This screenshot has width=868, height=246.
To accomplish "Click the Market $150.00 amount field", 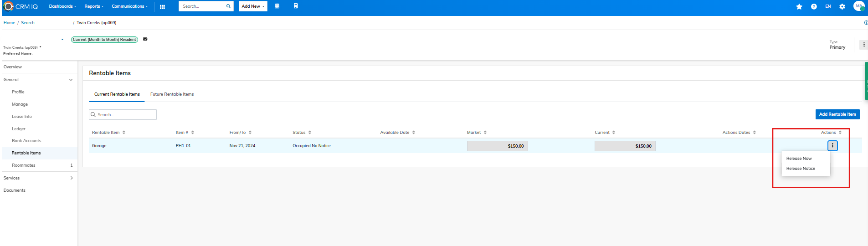I will tap(497, 146).
